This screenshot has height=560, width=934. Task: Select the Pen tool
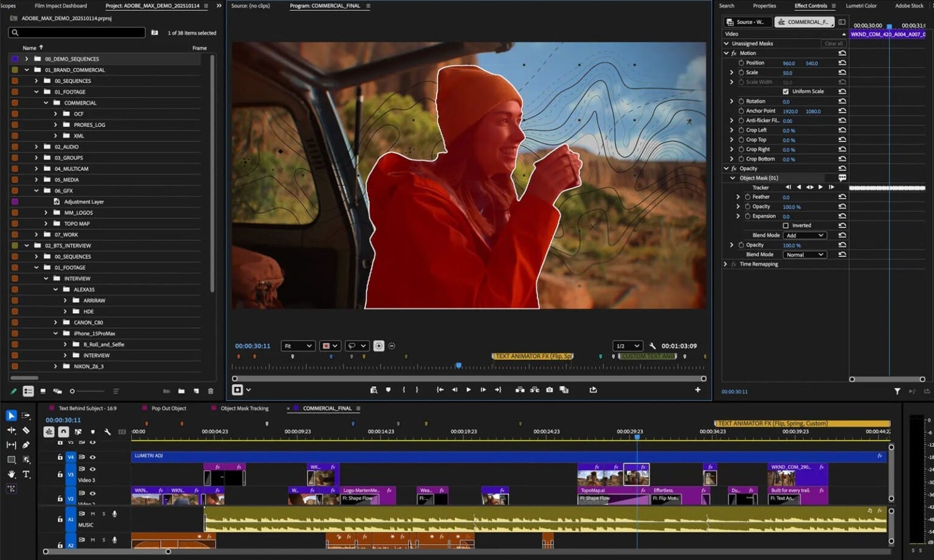point(26,444)
